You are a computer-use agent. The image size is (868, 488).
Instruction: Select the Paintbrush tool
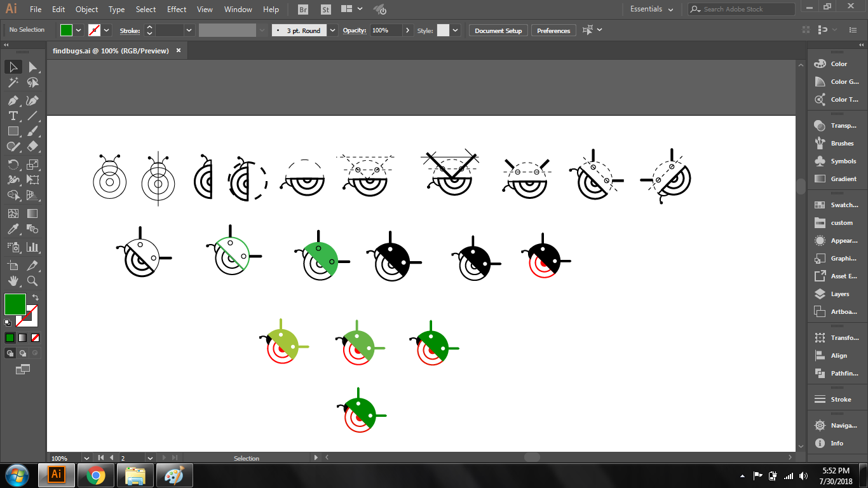coord(32,131)
